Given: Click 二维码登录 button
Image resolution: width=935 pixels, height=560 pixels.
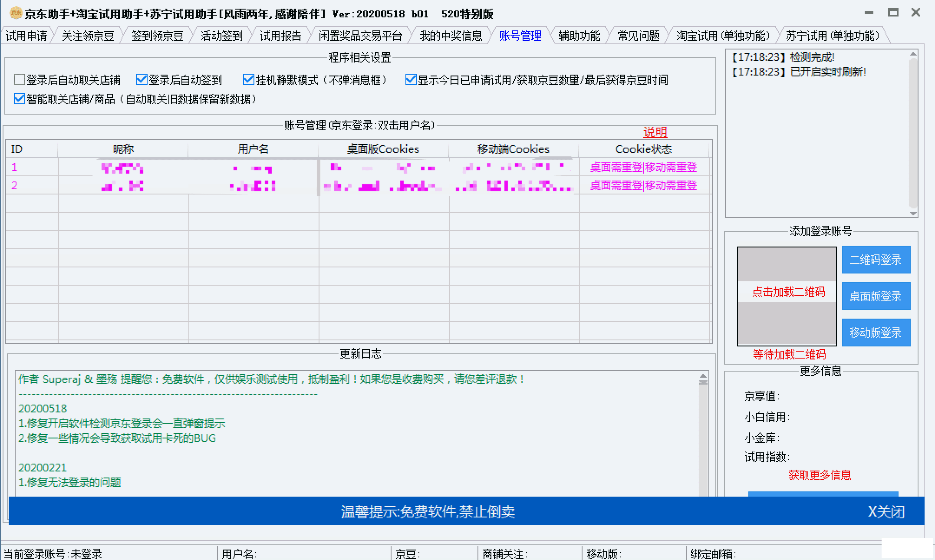Looking at the screenshot, I should tap(876, 260).
